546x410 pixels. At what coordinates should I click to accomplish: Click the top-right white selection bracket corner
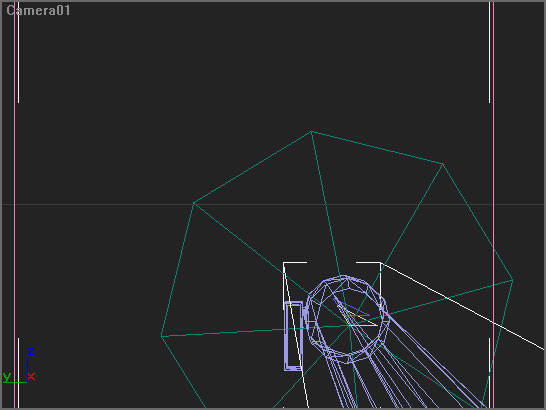(x=380, y=263)
